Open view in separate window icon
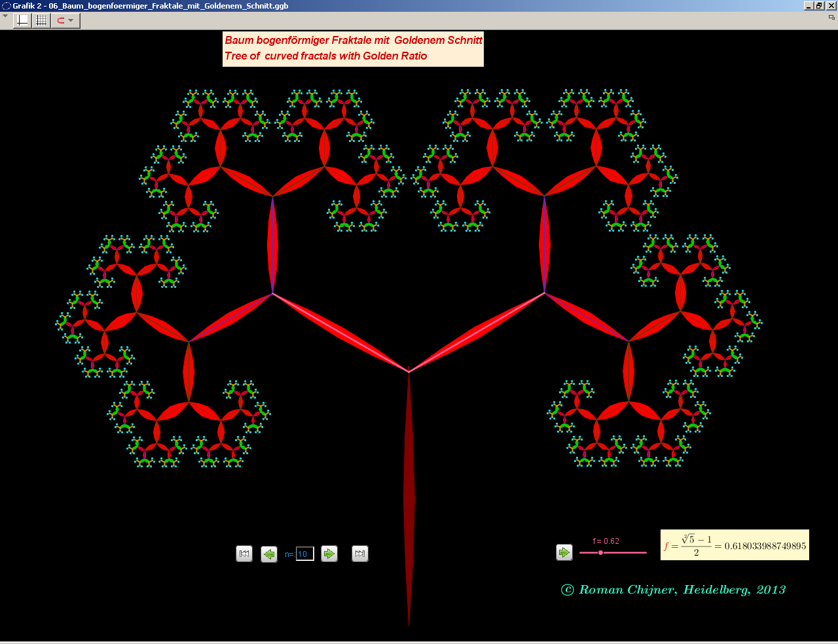 (x=831, y=18)
